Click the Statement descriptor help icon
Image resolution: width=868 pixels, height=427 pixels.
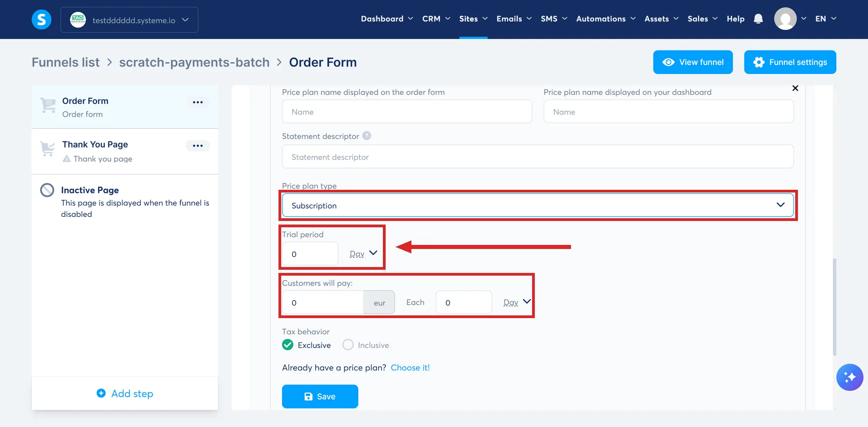[367, 136]
